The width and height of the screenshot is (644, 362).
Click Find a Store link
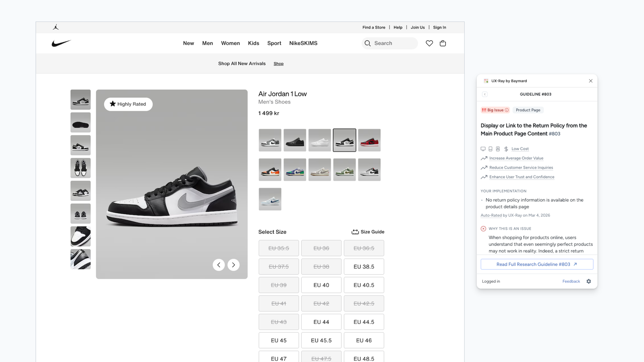coord(374,27)
